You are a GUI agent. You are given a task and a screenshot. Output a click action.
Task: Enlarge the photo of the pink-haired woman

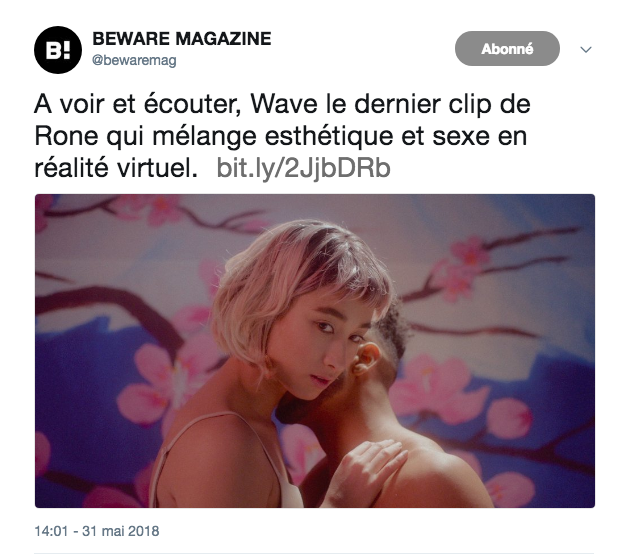[x=315, y=351]
